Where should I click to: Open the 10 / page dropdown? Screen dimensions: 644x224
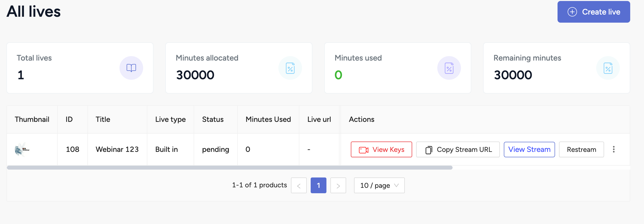click(379, 185)
